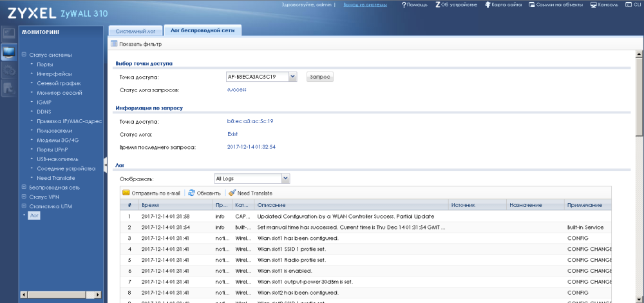
Task: Open Интерфейсы in the monitoring tree
Action: coord(54,74)
